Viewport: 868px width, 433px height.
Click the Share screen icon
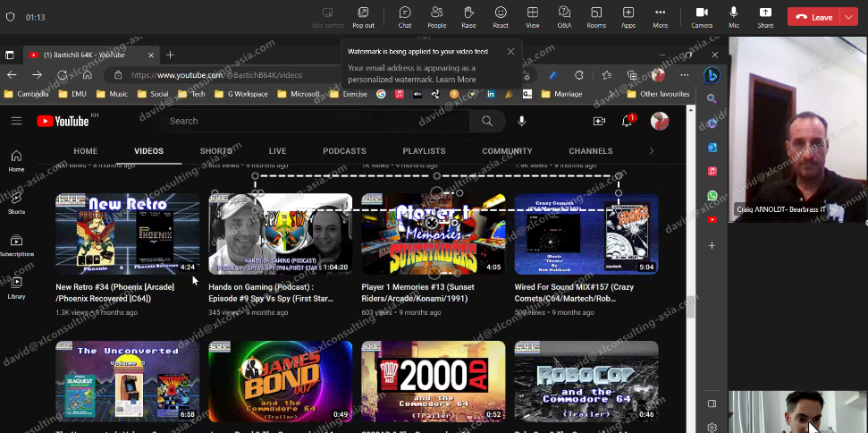(x=765, y=17)
